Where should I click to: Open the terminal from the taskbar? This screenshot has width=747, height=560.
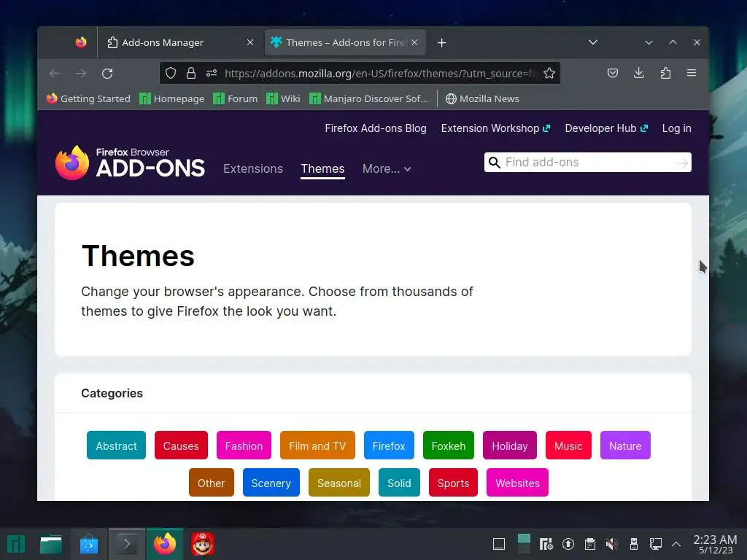(126, 544)
